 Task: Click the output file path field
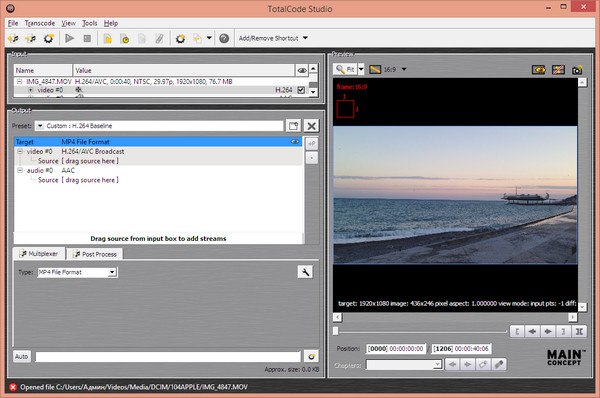(168, 357)
